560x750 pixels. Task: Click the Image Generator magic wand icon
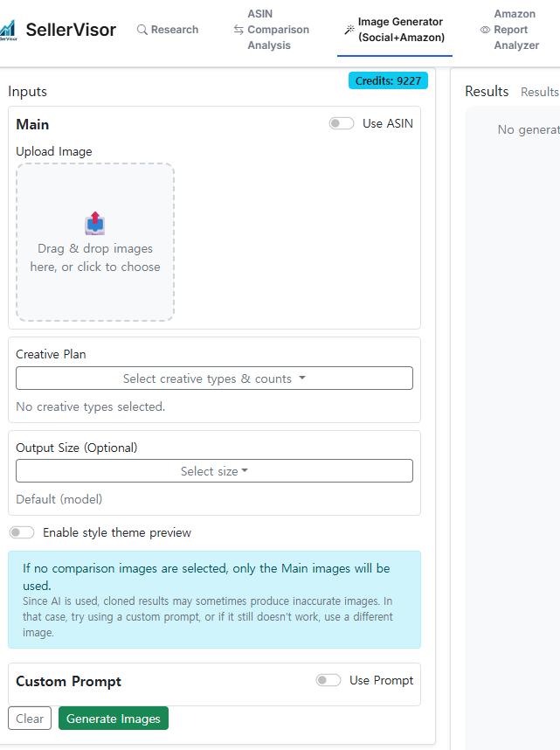(349, 30)
